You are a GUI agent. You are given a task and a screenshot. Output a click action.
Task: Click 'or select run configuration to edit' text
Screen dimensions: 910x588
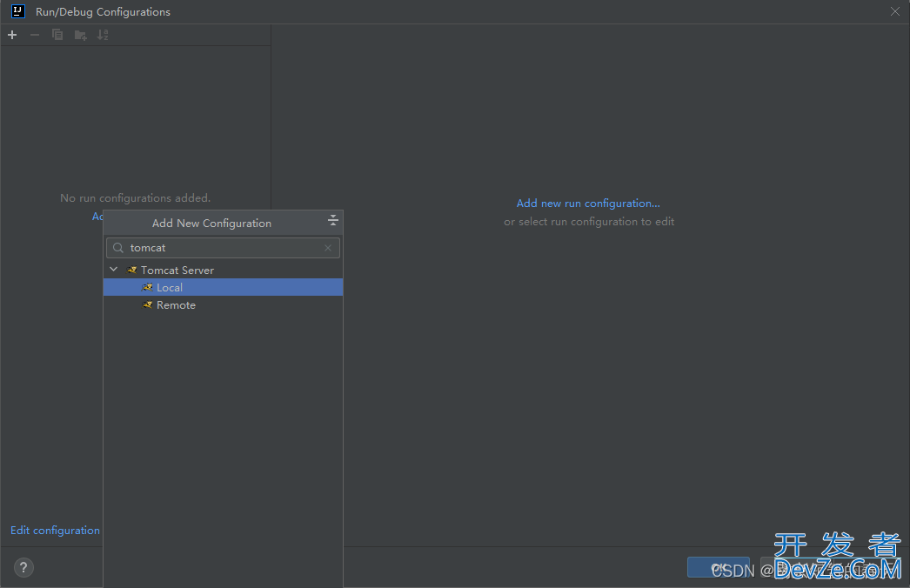tap(589, 221)
